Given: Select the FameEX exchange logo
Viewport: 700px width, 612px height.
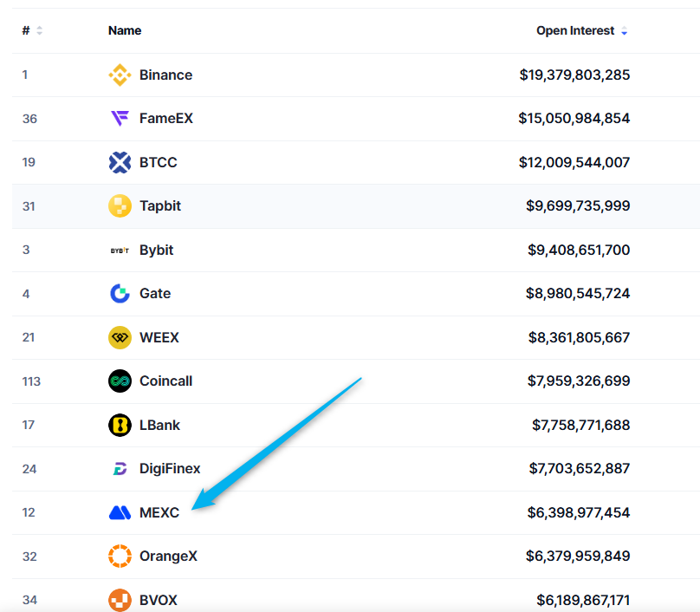Looking at the screenshot, I should 120,118.
